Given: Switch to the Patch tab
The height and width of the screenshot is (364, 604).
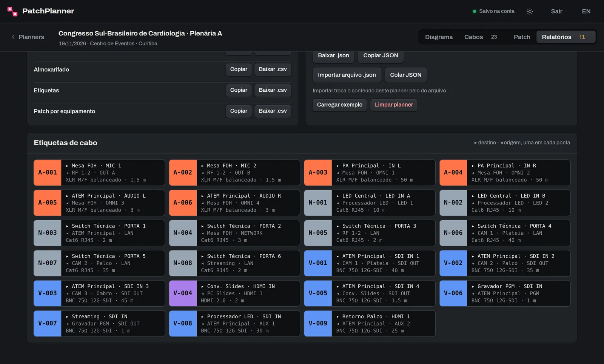Looking at the screenshot, I should click(522, 37).
